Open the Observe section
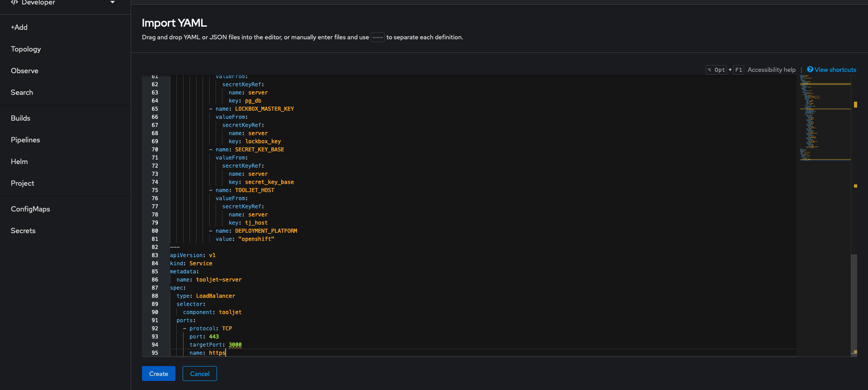 pyautogui.click(x=24, y=71)
